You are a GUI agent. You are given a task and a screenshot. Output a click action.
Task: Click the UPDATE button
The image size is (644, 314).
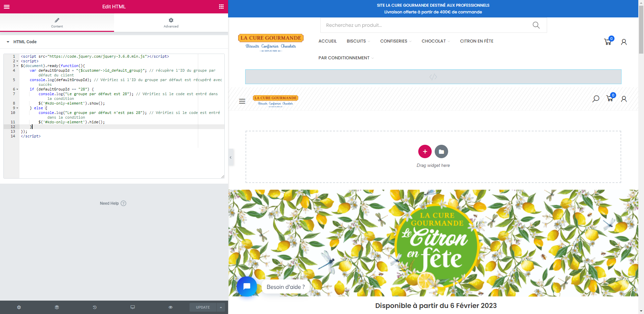point(203,307)
